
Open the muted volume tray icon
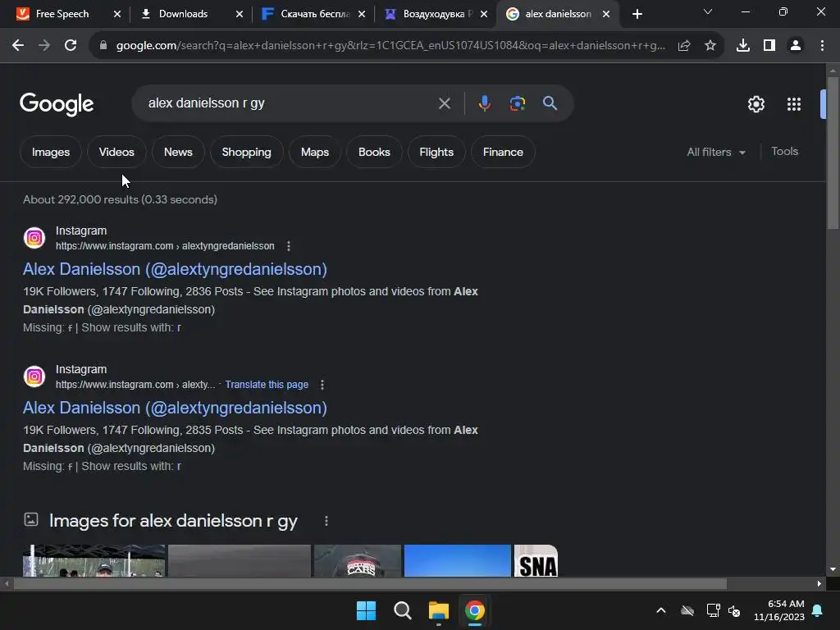734,610
